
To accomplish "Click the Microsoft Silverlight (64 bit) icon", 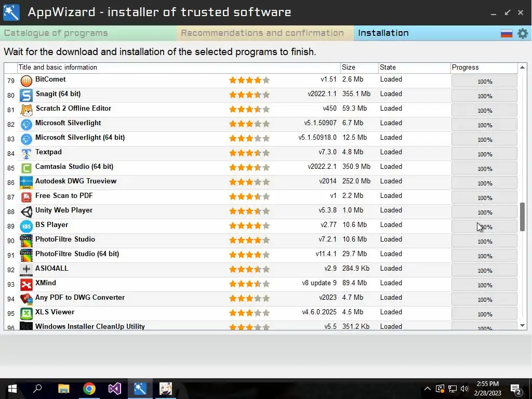I will tap(26, 139).
